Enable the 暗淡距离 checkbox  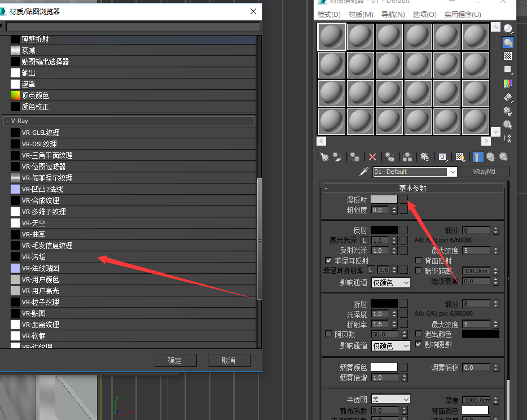419,270
